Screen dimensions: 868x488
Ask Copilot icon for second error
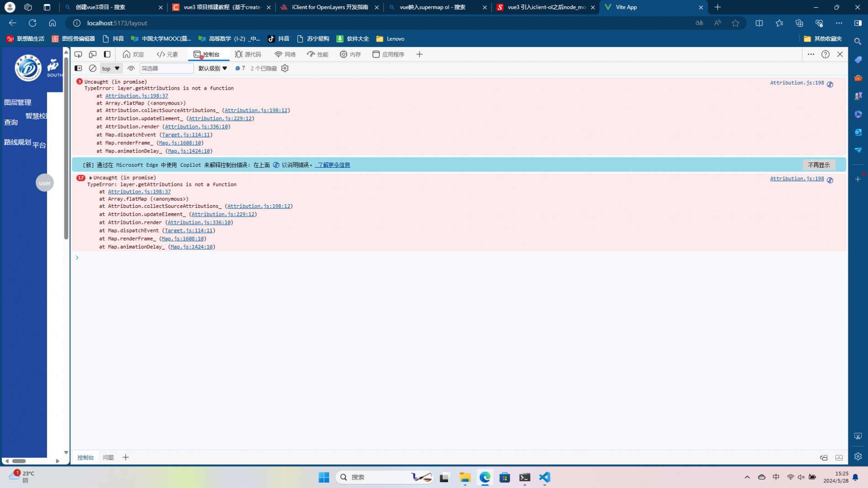pos(830,180)
